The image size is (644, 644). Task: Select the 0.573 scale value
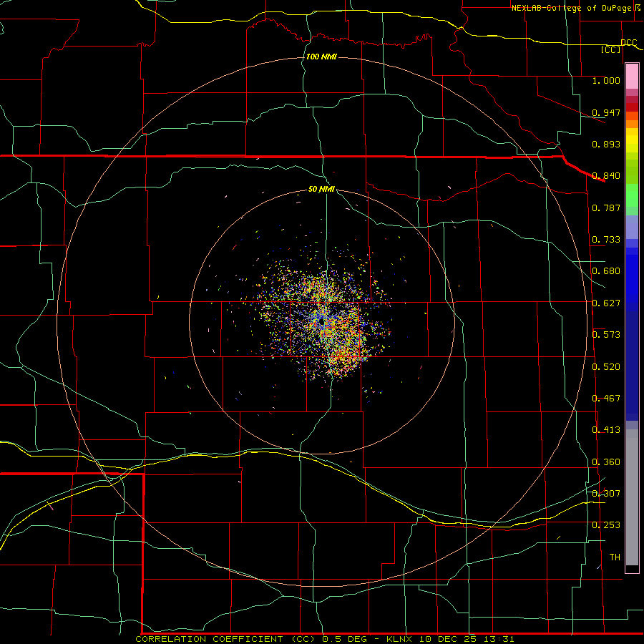606,335
